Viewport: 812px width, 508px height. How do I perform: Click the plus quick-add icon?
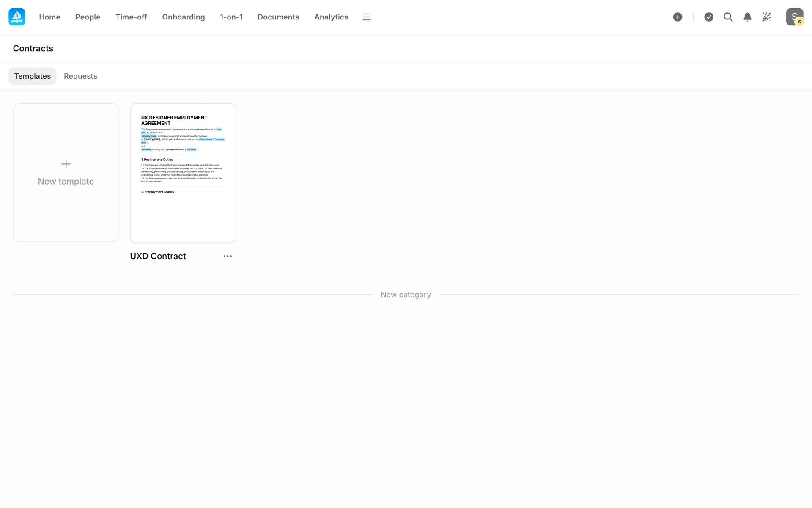tap(678, 17)
